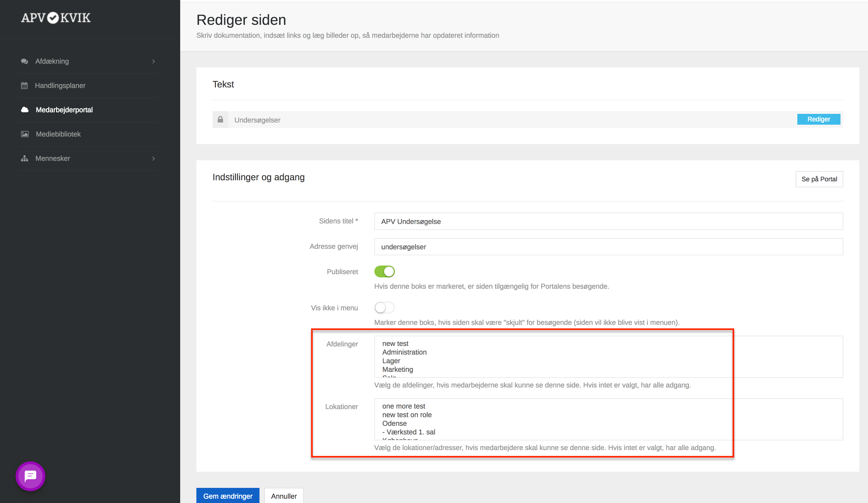Viewport: 868px width, 503px height.
Task: Focus the Sidens titel input field
Action: (608, 222)
